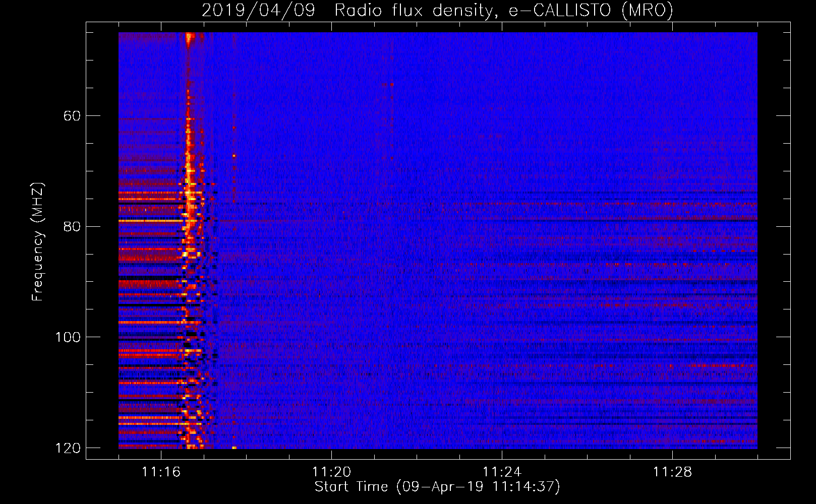Screen dimensions: 816x504
Task: Click the 11:24 time tick label
Action: tap(502, 472)
